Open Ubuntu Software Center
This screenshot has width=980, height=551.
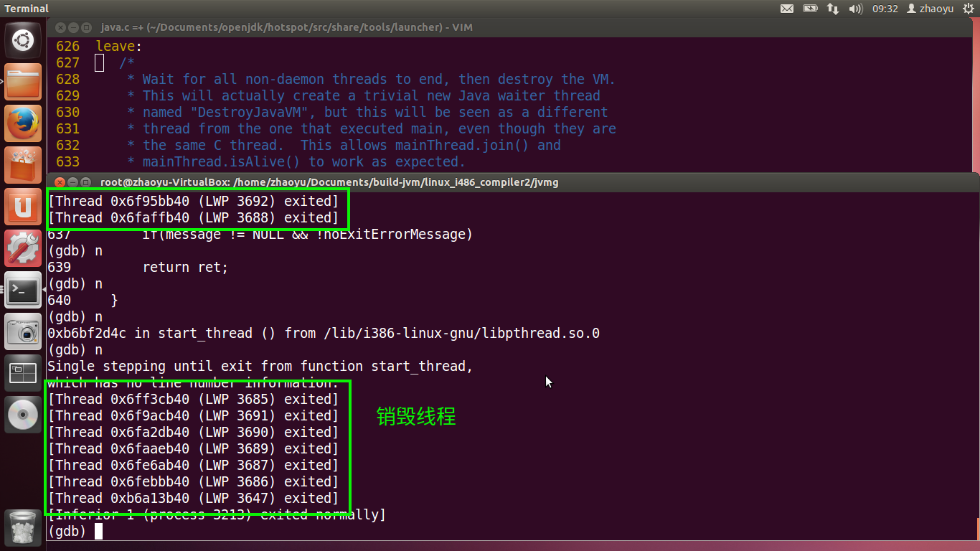click(x=23, y=165)
